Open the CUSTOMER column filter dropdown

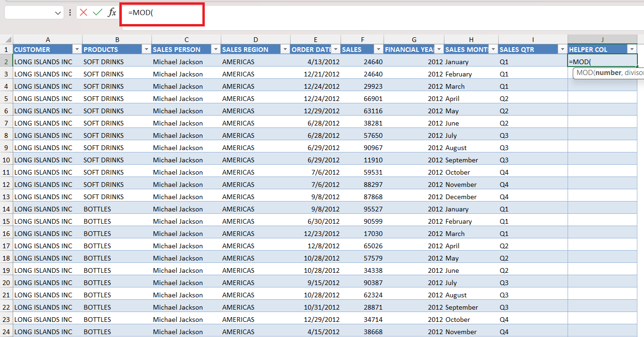(x=77, y=50)
